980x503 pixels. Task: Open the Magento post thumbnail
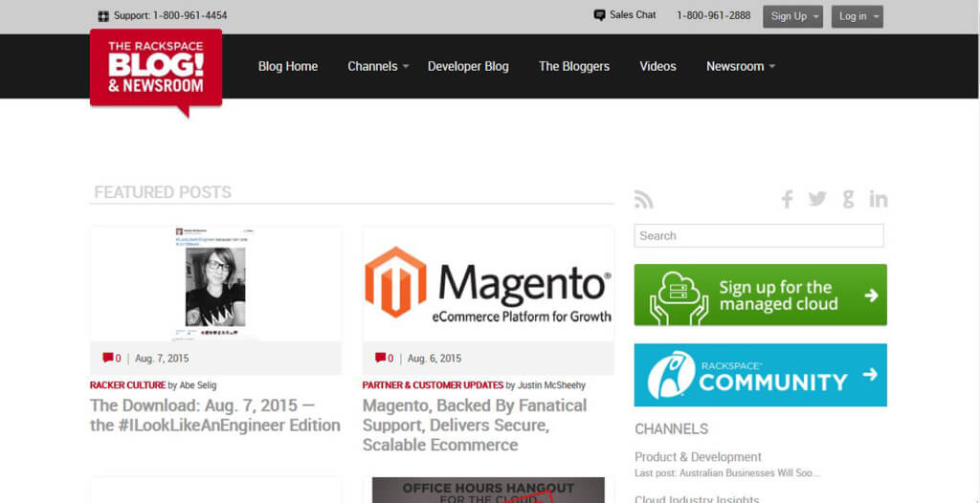[488, 284]
